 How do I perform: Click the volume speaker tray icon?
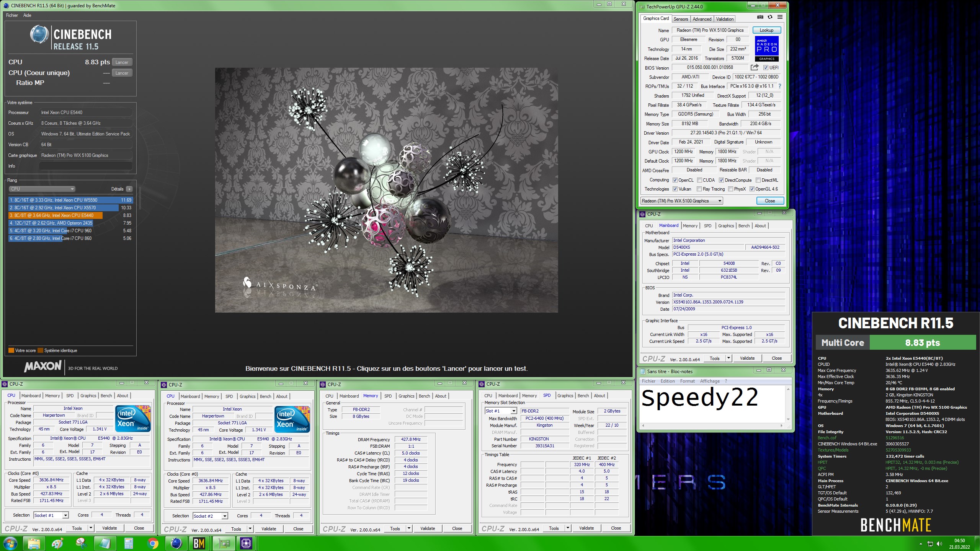[939, 544]
